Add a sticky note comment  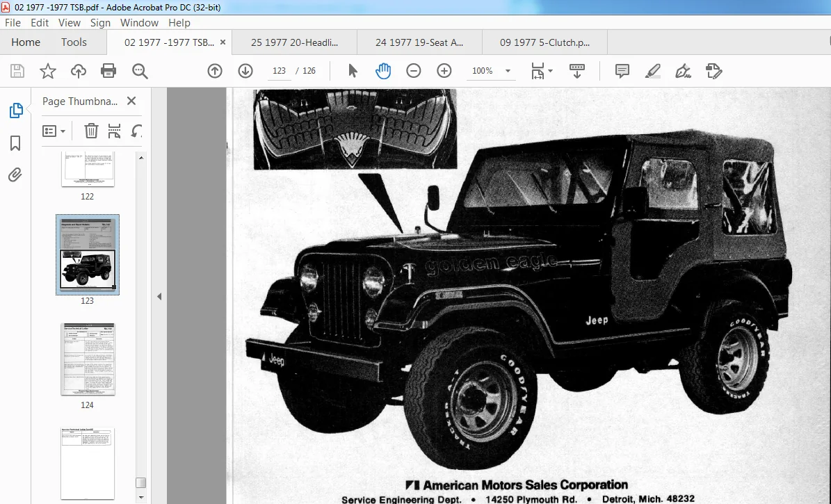pos(622,71)
